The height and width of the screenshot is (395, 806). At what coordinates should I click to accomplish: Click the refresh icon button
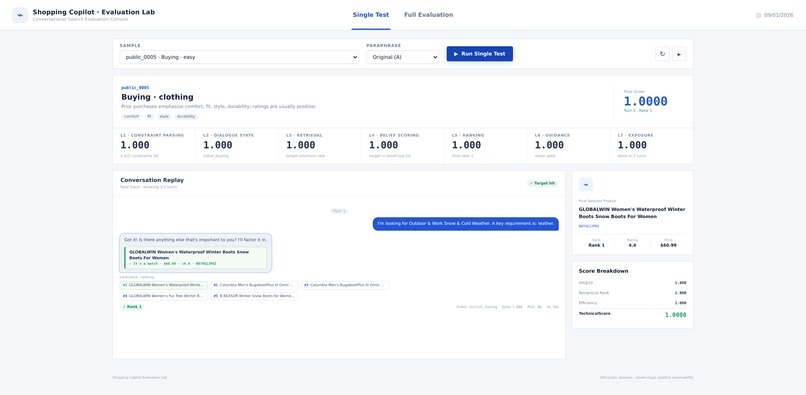662,53
